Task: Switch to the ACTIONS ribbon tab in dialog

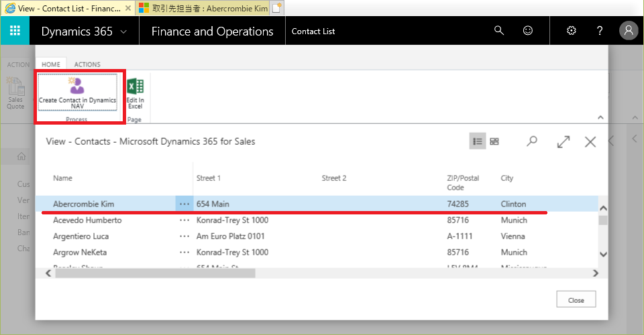Action: pos(87,64)
